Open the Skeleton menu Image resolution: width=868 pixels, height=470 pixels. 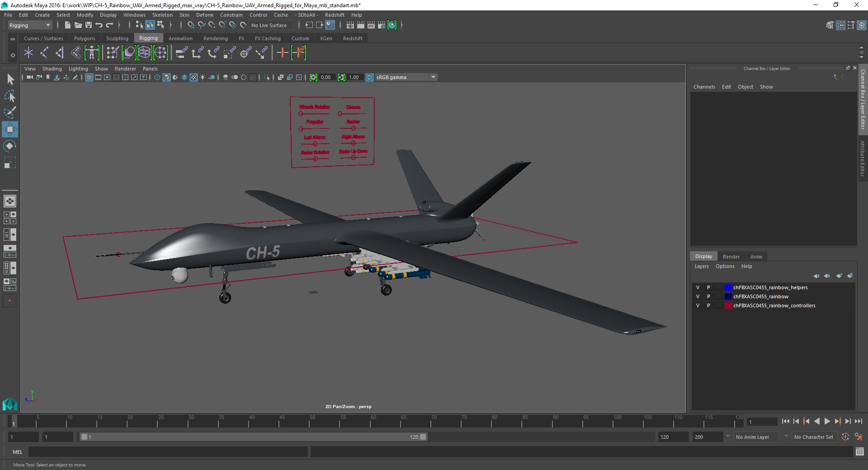[x=162, y=15]
